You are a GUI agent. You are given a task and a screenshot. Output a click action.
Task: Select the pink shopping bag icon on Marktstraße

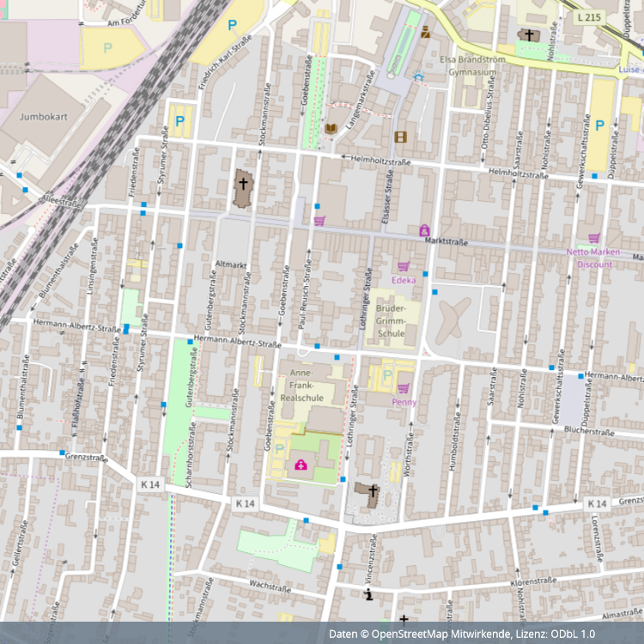click(424, 230)
